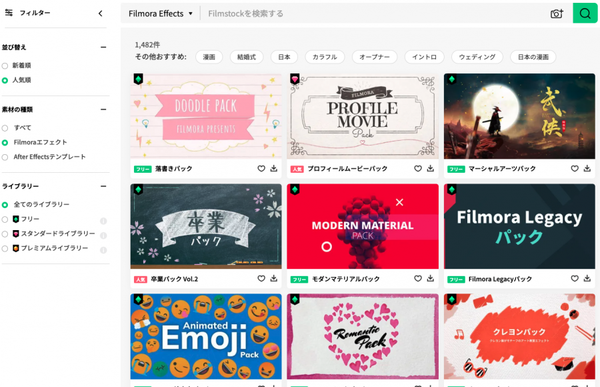Open the 卒業パック chalkboard thumbnail
The width and height of the screenshot is (600, 387).
click(x=206, y=226)
